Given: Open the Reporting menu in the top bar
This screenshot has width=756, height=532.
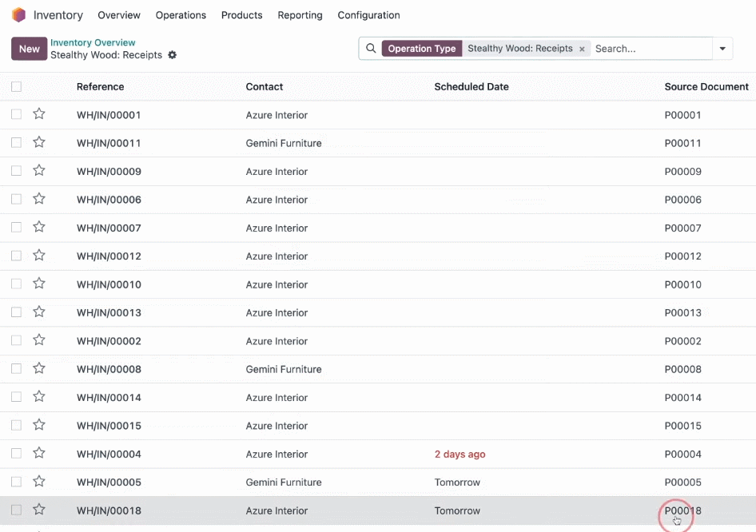Looking at the screenshot, I should (x=300, y=15).
